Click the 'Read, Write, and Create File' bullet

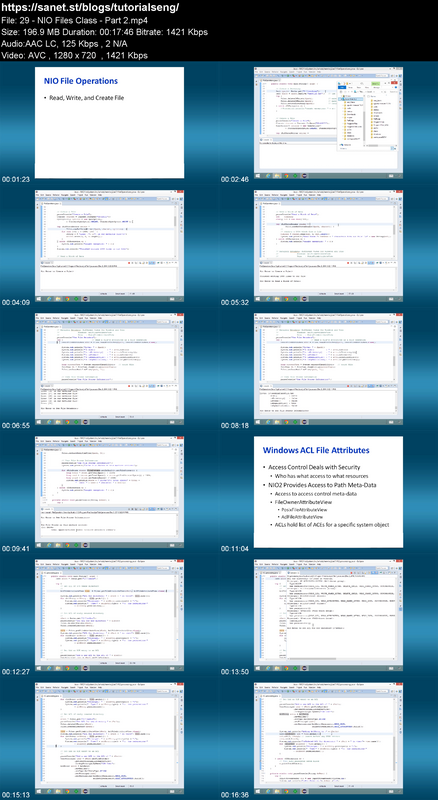pyautogui.click(x=86, y=97)
